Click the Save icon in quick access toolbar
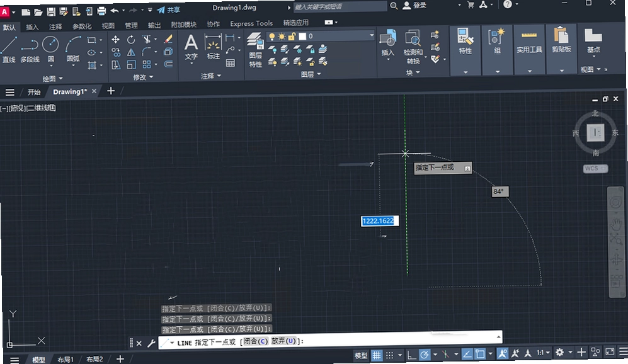The image size is (628, 364). click(x=51, y=11)
